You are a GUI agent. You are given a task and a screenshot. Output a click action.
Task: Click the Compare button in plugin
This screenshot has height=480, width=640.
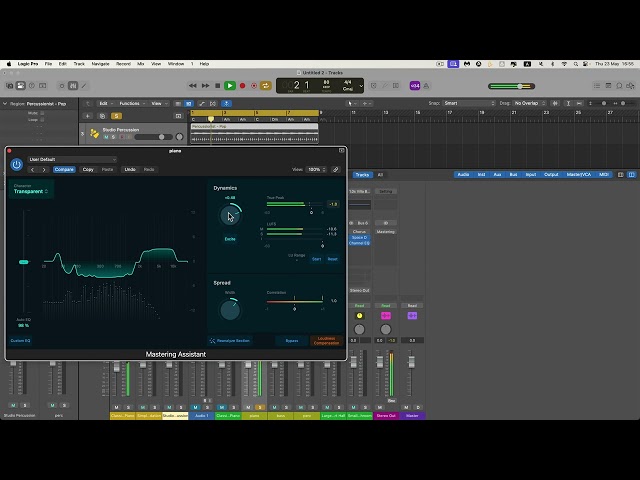(x=64, y=169)
